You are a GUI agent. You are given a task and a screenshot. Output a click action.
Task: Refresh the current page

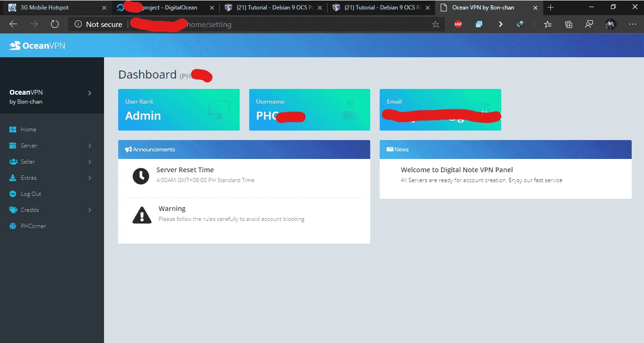[55, 24]
